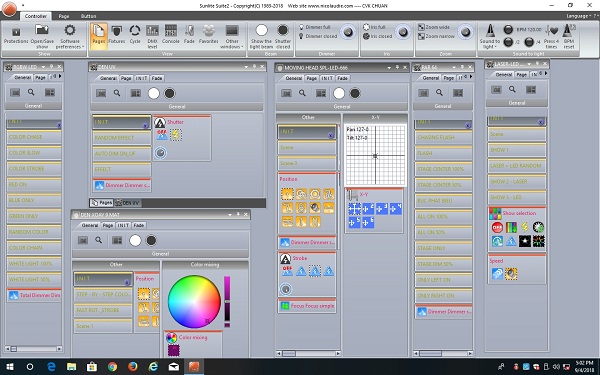The image size is (600, 375).
Task: Switch to the Page ribbon tab
Action: coord(64,16)
